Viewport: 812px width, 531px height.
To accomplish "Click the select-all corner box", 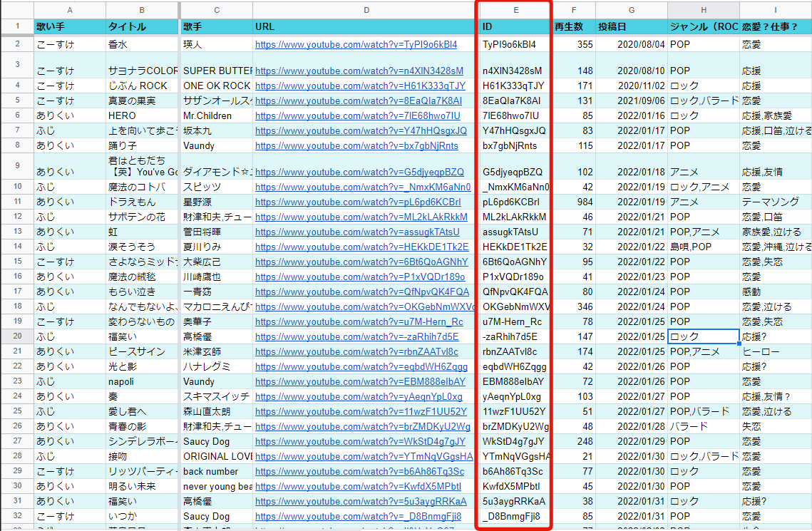I will click(17, 10).
